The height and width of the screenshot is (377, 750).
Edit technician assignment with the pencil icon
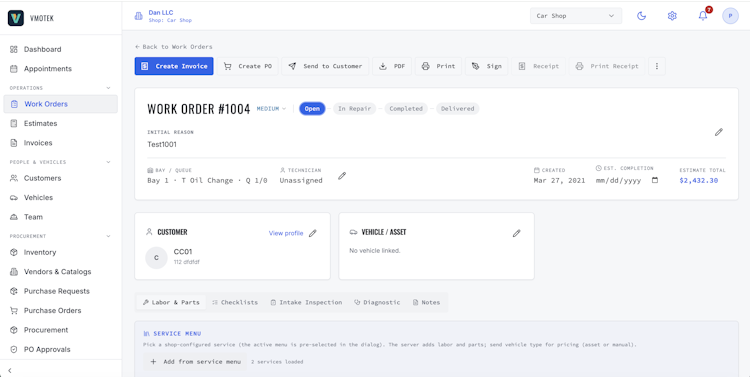coord(342,176)
